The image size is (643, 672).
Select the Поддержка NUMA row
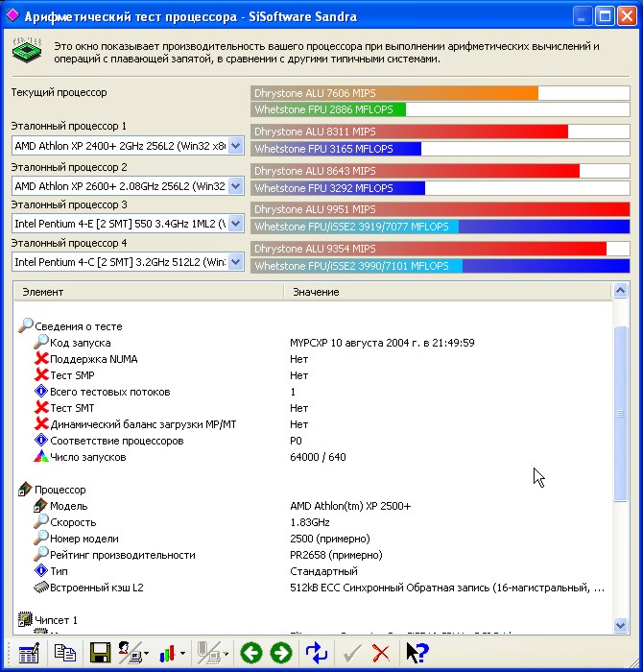point(313,359)
